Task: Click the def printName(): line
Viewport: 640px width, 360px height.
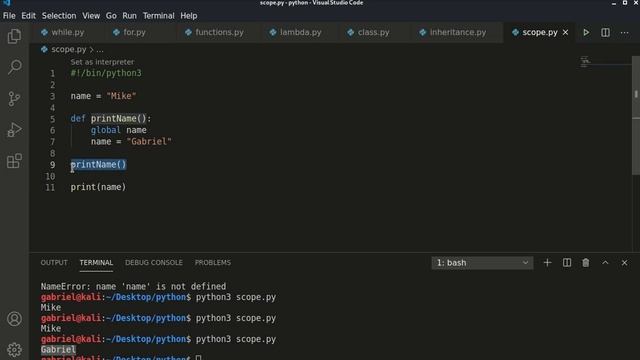Action: point(111,119)
